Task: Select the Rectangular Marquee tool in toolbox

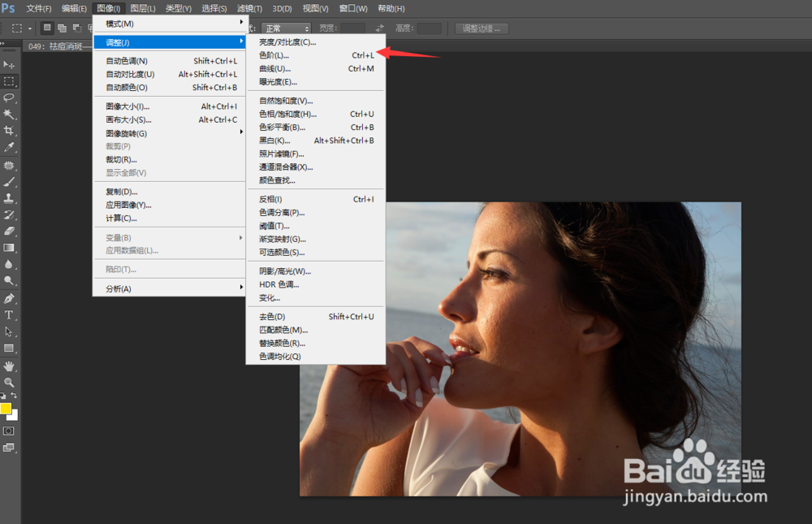Action: pos(9,81)
